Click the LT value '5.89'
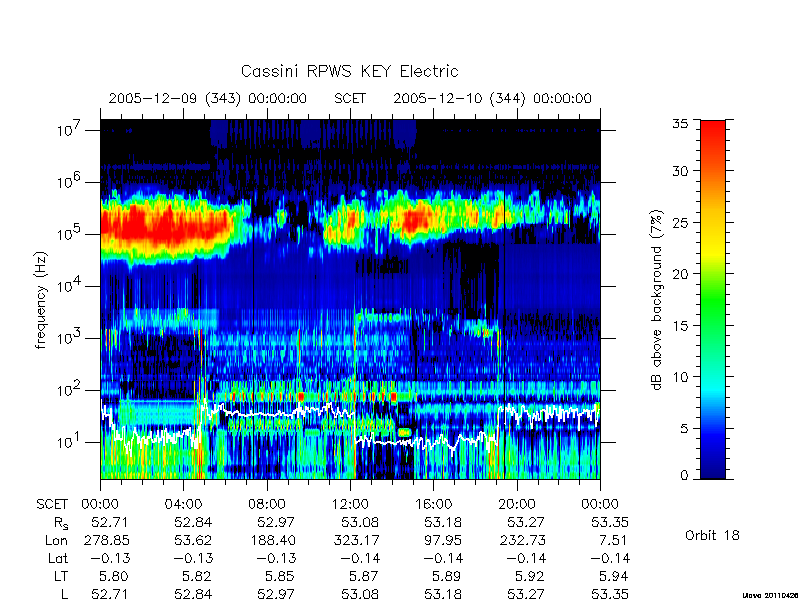 pyautogui.click(x=446, y=577)
